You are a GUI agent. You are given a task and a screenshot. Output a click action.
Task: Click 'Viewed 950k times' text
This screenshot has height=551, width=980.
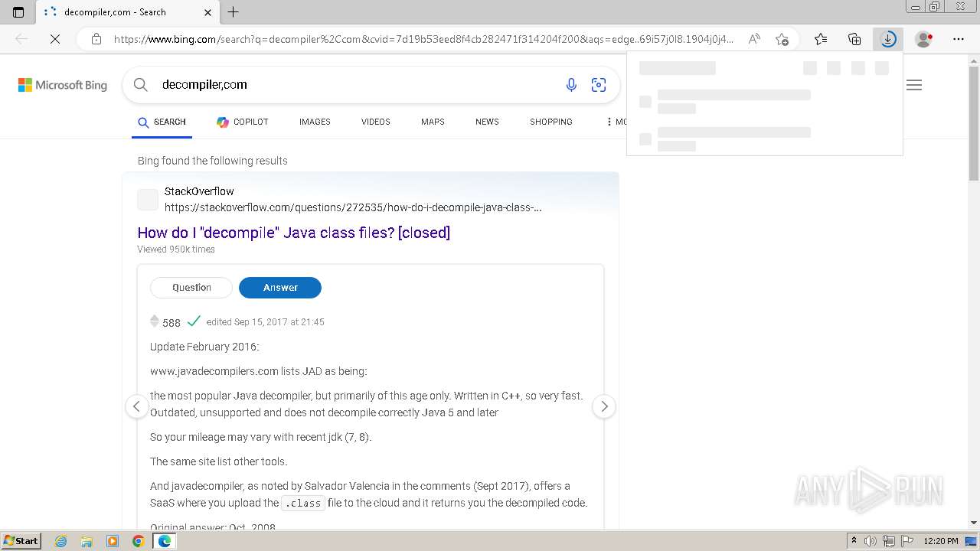176,249
